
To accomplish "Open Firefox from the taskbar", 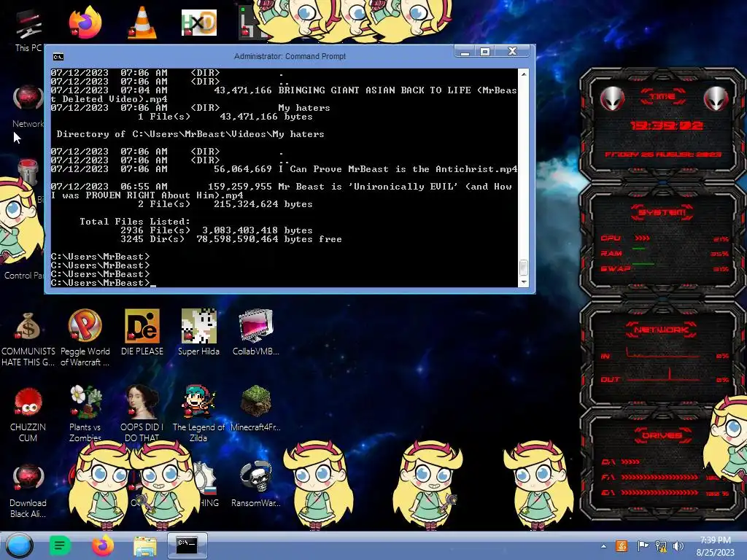I will tap(102, 545).
